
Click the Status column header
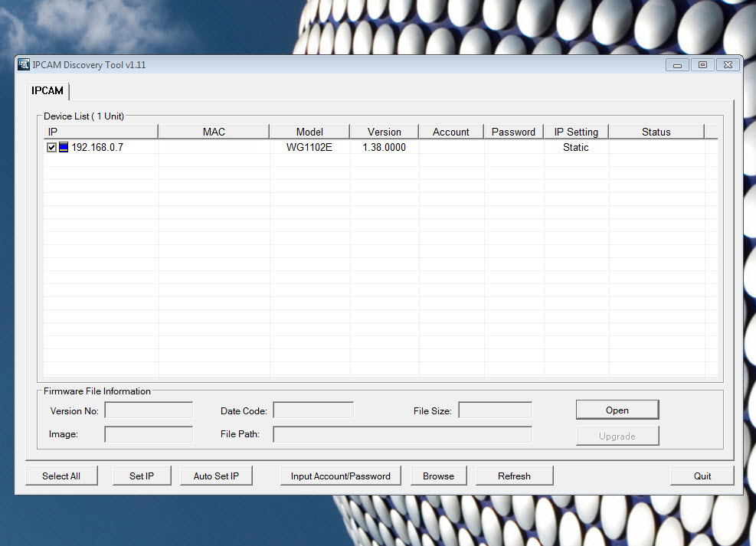(x=656, y=132)
